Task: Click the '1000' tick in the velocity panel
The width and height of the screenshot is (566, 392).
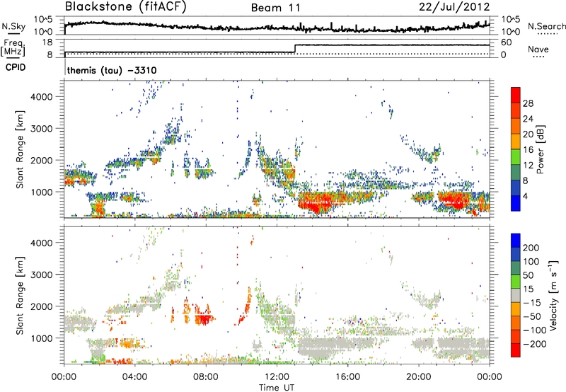Action: pyautogui.click(x=42, y=338)
